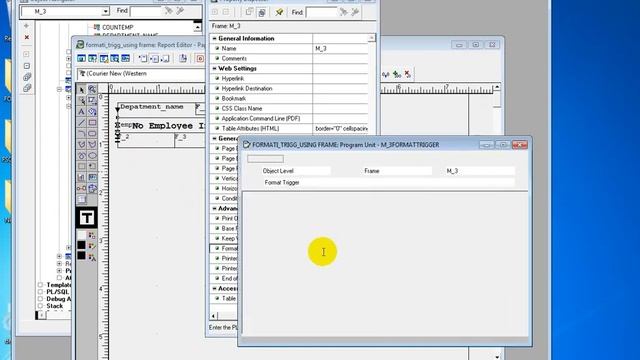Click the Frame field in Program Unit window

397,171
